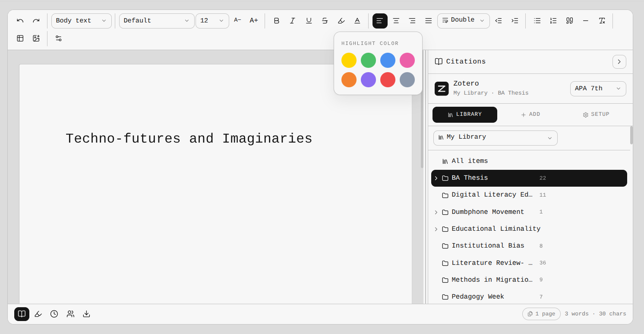Download the document via export icon

86,314
